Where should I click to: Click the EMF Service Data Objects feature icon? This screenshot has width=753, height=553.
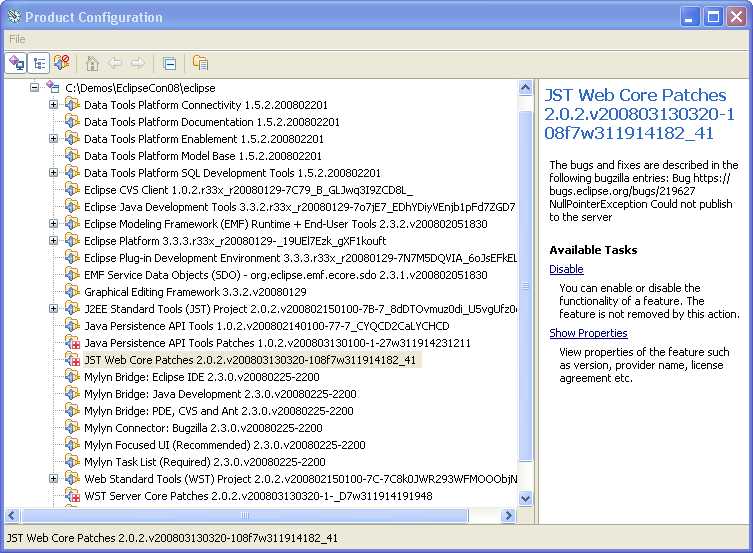(72, 275)
